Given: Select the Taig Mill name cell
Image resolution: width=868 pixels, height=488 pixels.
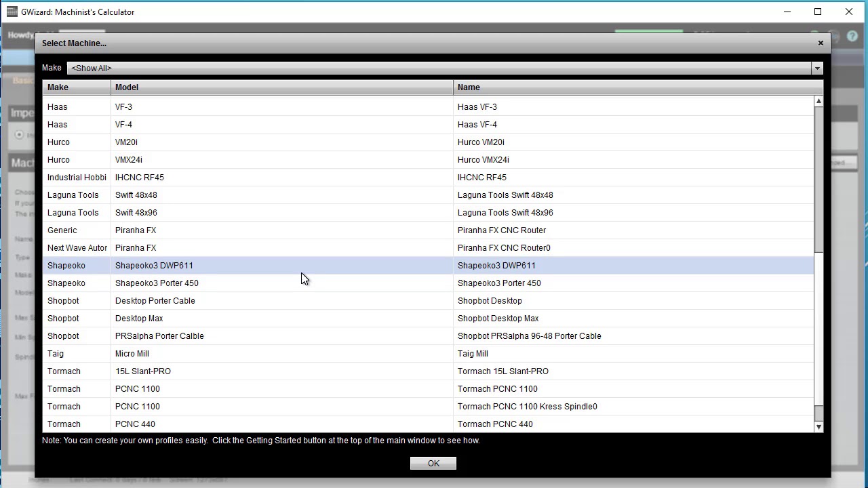Looking at the screenshot, I should (633, 354).
